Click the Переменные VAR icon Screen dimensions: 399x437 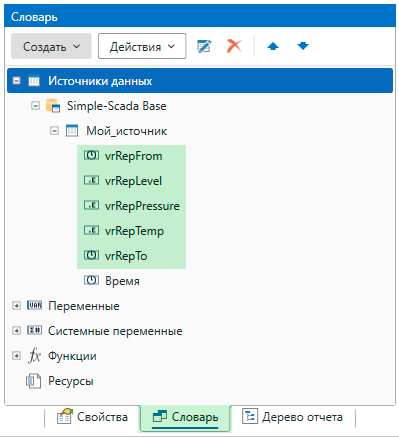click(34, 305)
